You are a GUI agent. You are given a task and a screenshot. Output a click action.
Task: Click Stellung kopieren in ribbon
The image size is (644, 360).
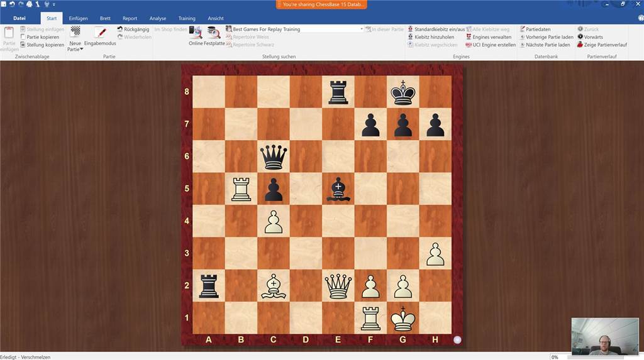click(x=42, y=45)
